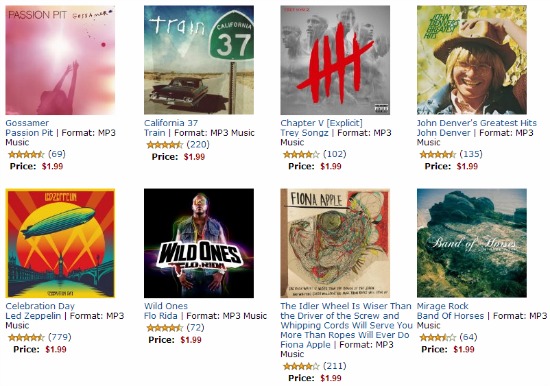Image resolution: width=550 pixels, height=386 pixels.
Task: Click the star rating for Chapter V
Action: (x=301, y=154)
